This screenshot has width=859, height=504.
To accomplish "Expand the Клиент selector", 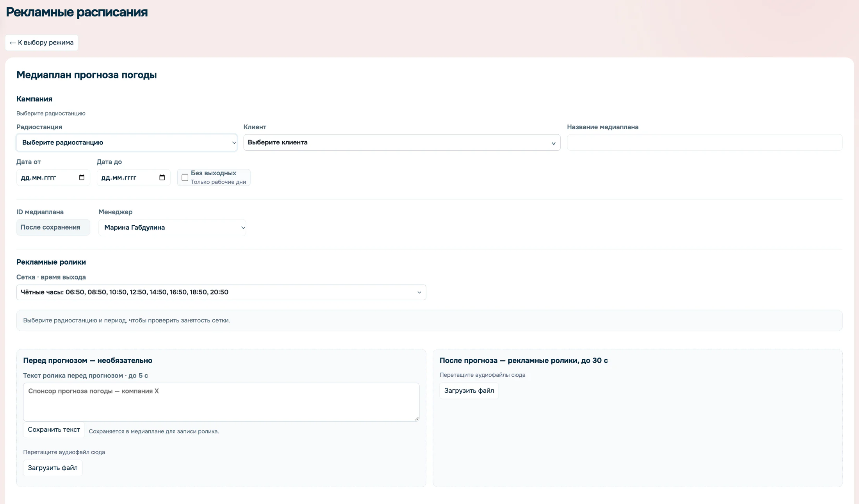I will click(x=402, y=142).
